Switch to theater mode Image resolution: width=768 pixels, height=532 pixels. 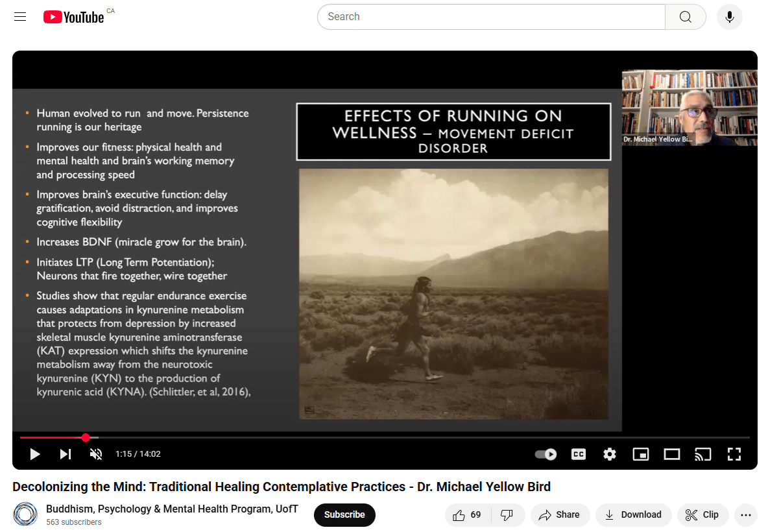(671, 454)
